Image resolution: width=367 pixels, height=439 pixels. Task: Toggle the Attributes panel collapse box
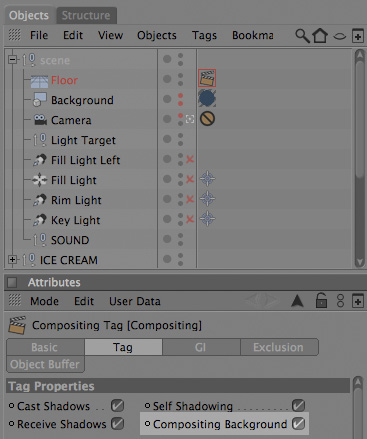tap(12, 282)
